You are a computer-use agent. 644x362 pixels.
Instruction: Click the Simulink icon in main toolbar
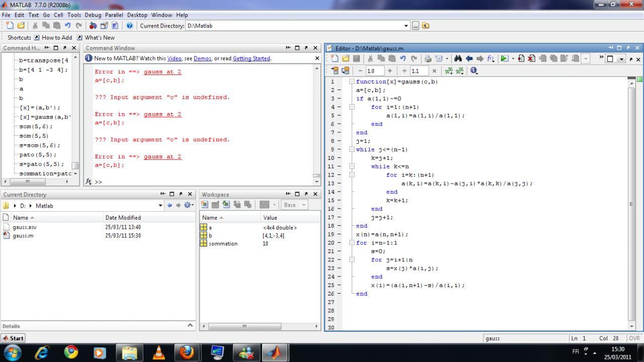(x=93, y=26)
